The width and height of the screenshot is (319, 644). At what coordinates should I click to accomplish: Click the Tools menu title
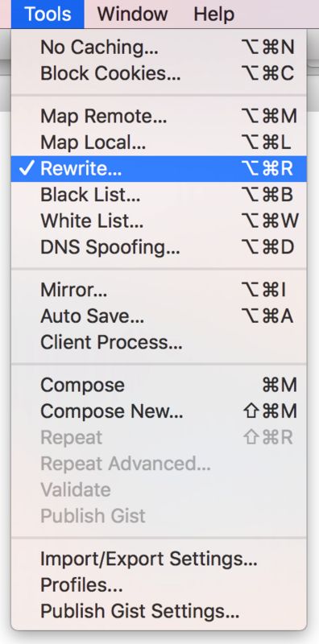point(48,14)
